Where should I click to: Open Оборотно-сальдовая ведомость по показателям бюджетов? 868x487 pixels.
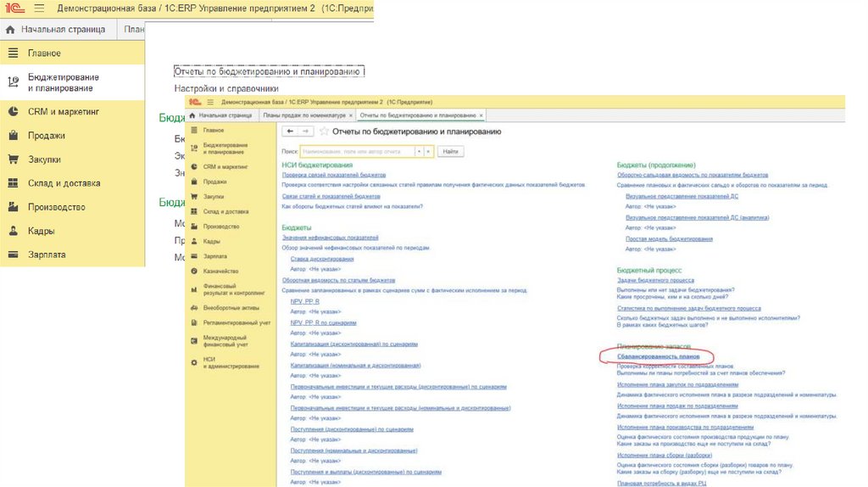(693, 175)
